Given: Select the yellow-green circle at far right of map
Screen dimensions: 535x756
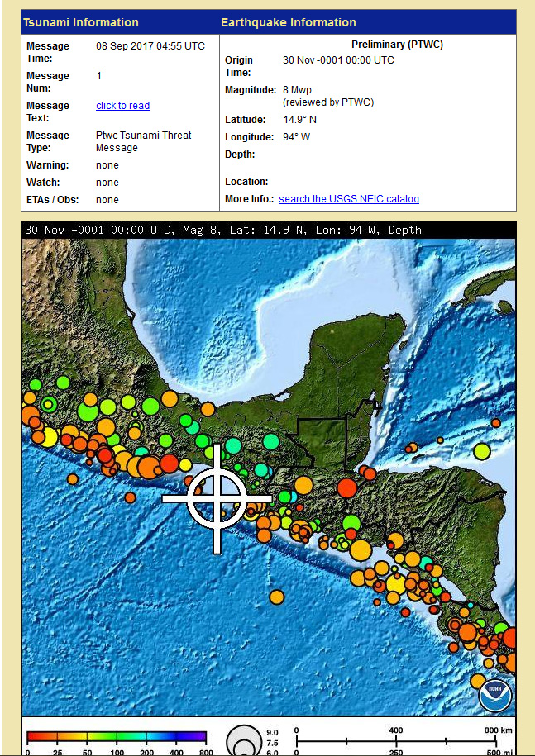Looking at the screenshot, I should [482, 451].
